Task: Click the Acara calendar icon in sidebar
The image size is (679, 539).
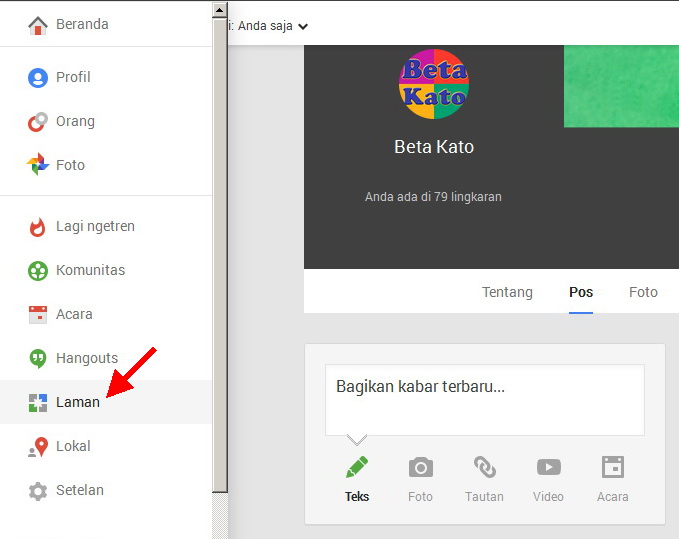Action: [x=38, y=315]
